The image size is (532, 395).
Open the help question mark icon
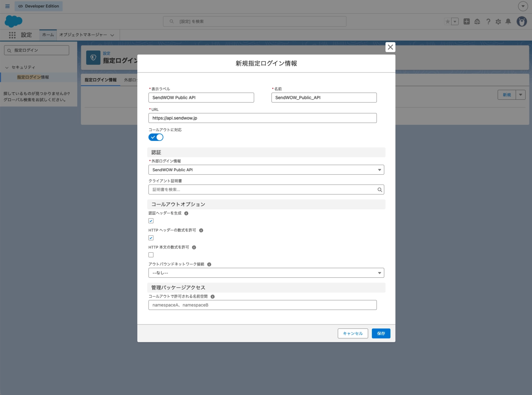click(488, 21)
